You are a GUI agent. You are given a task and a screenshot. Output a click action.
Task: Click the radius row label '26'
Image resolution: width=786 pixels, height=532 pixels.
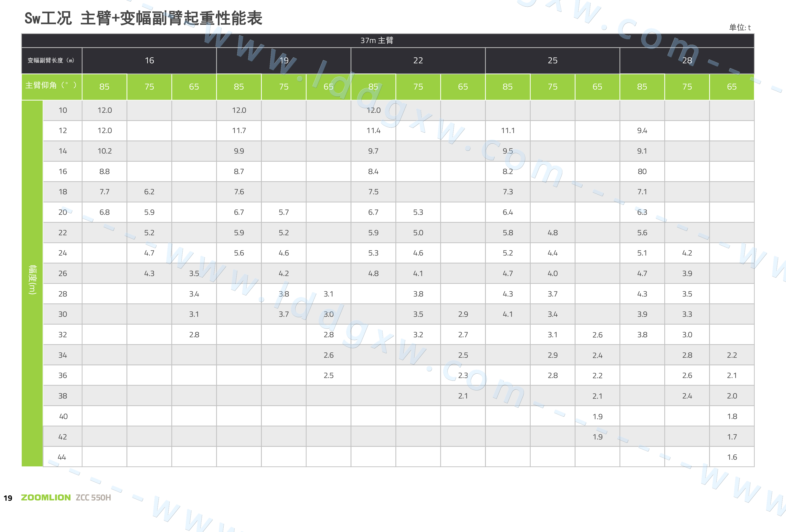point(63,273)
